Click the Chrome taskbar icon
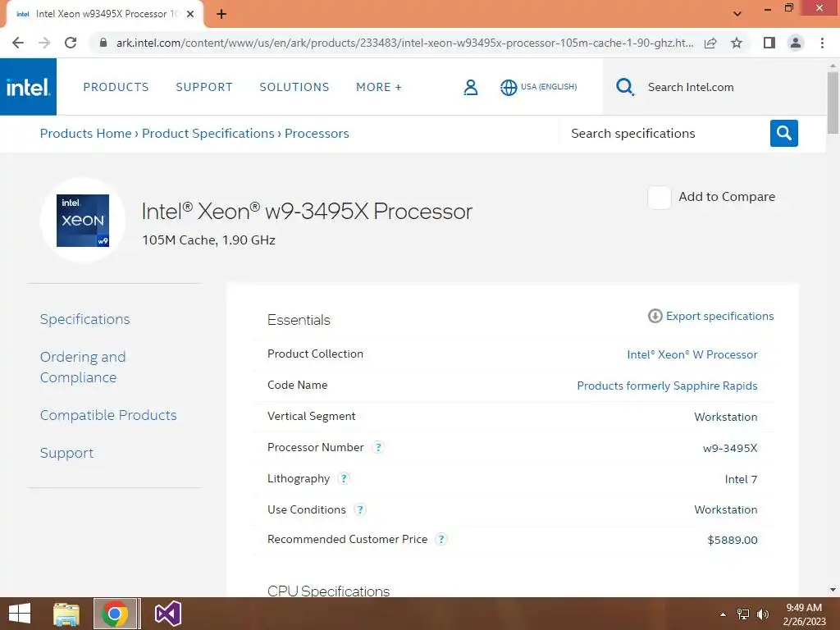Image resolution: width=840 pixels, height=630 pixels. [x=115, y=614]
